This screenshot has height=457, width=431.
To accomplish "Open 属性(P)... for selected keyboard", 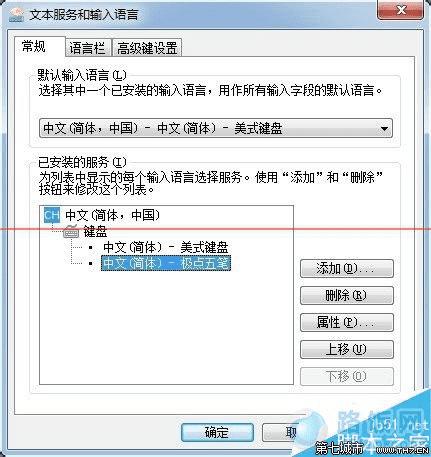I will 347,322.
